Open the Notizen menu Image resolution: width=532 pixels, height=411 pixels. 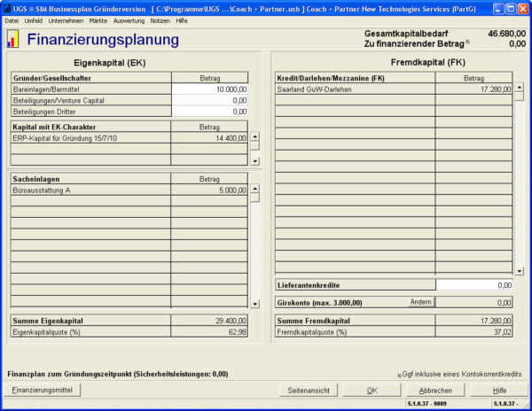pyautogui.click(x=160, y=20)
